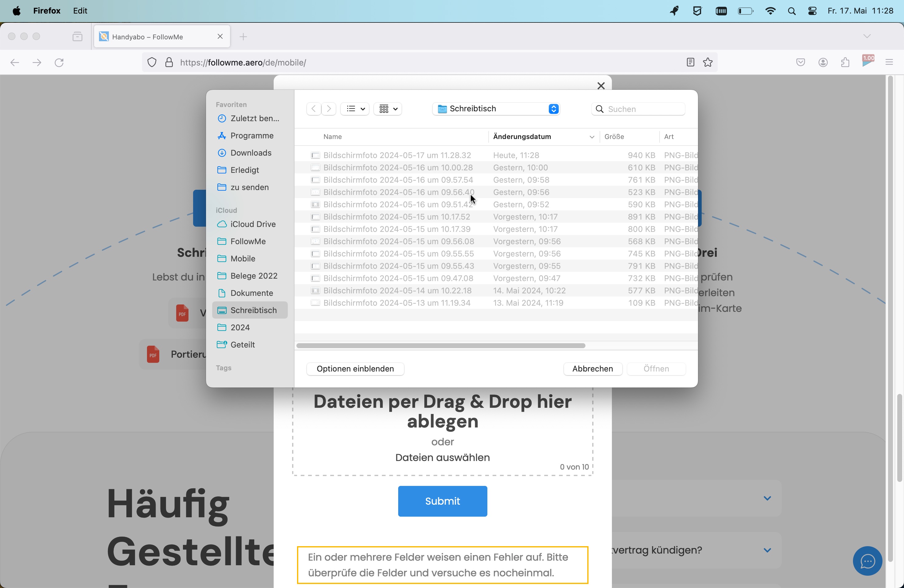The width and height of the screenshot is (904, 588).
Task: Open the Firefox hamburger menu
Action: (x=889, y=62)
